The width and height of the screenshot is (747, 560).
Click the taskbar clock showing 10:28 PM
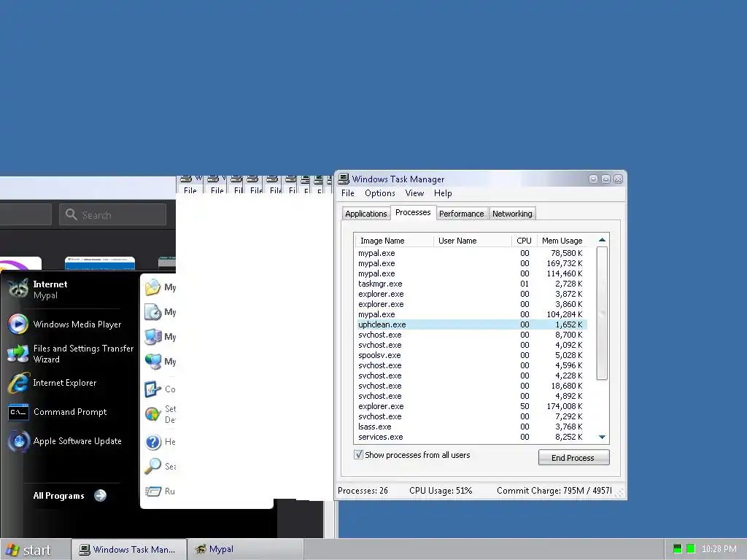[719, 549]
